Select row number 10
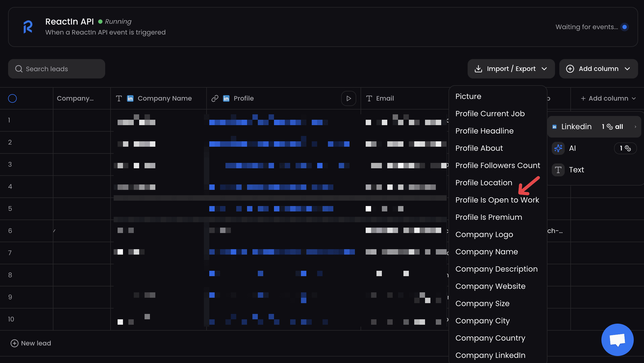 [11, 319]
